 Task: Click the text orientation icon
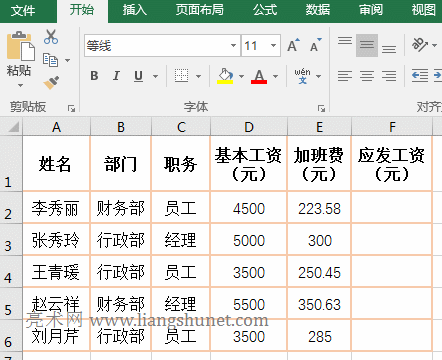[419, 44]
